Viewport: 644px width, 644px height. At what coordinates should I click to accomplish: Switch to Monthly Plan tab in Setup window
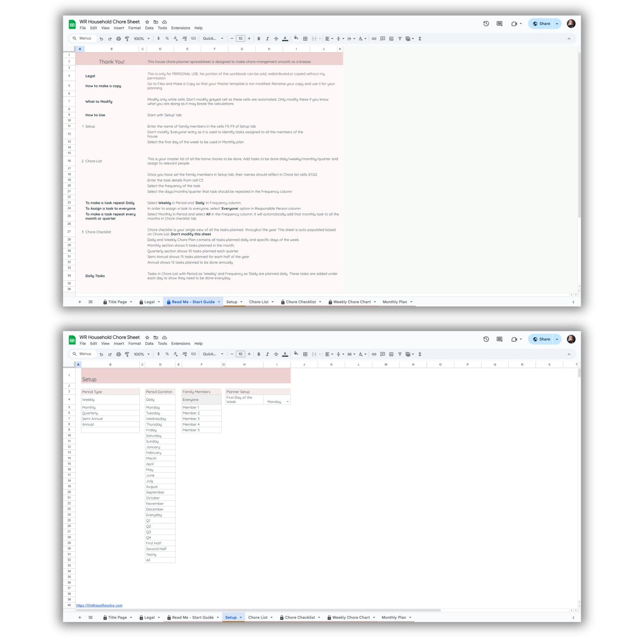click(394, 617)
